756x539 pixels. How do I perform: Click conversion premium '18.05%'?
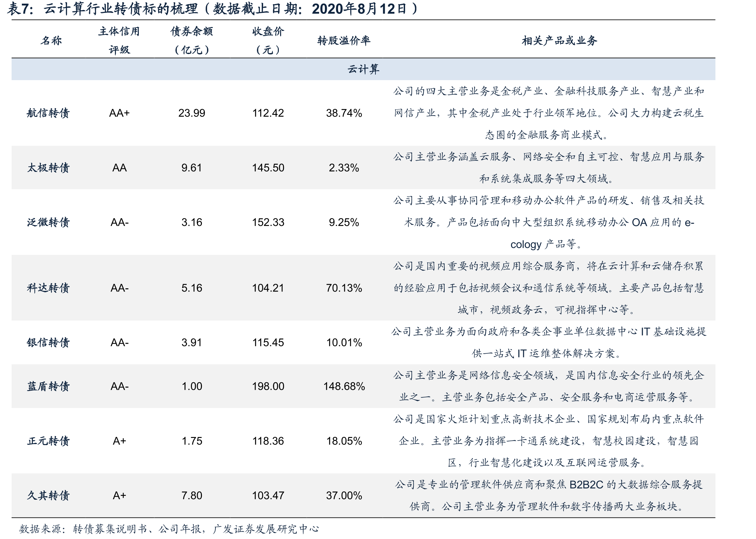(x=344, y=441)
